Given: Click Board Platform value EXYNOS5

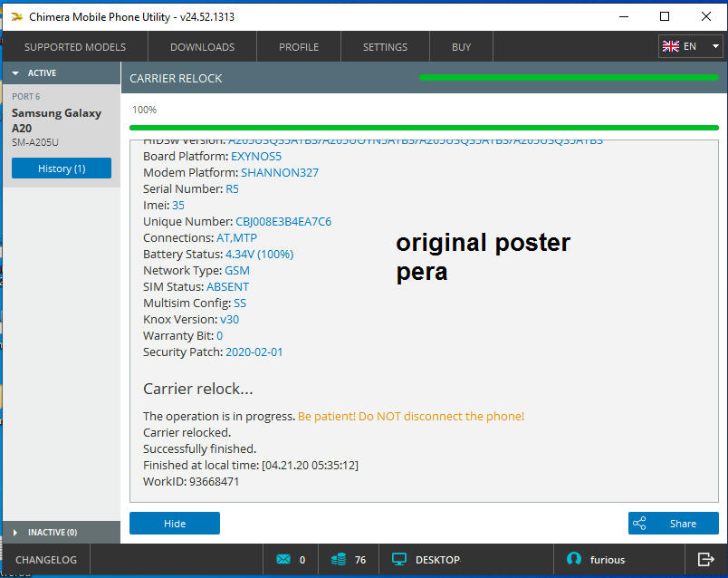Looking at the screenshot, I should click(256, 156).
